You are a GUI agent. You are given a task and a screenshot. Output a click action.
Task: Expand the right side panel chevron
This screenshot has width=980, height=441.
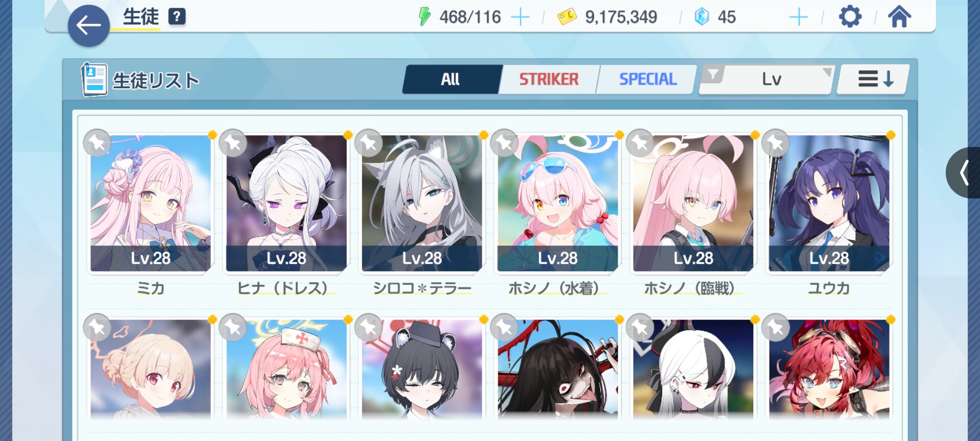point(964,173)
